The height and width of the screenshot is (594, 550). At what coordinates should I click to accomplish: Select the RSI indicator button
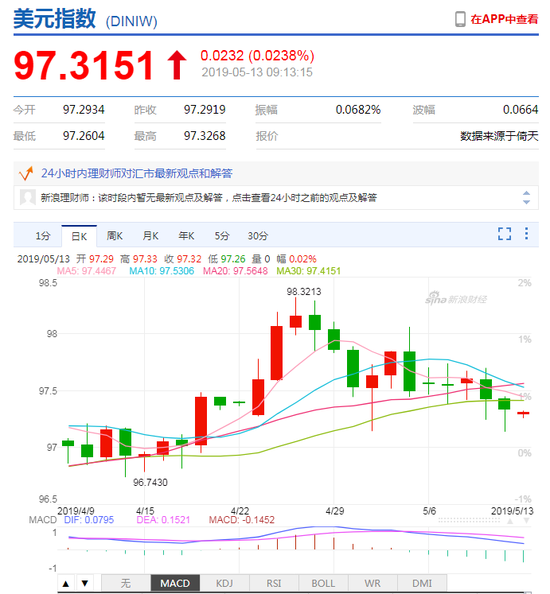click(273, 583)
